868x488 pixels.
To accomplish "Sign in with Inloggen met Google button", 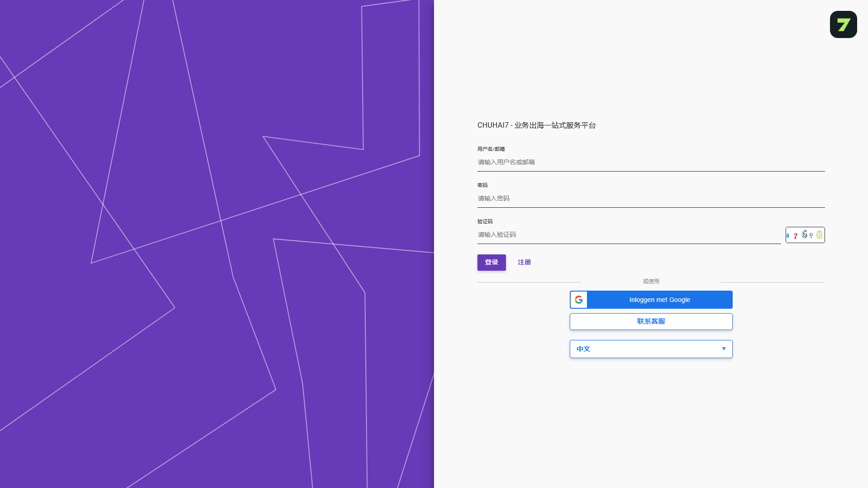I will pos(651,300).
